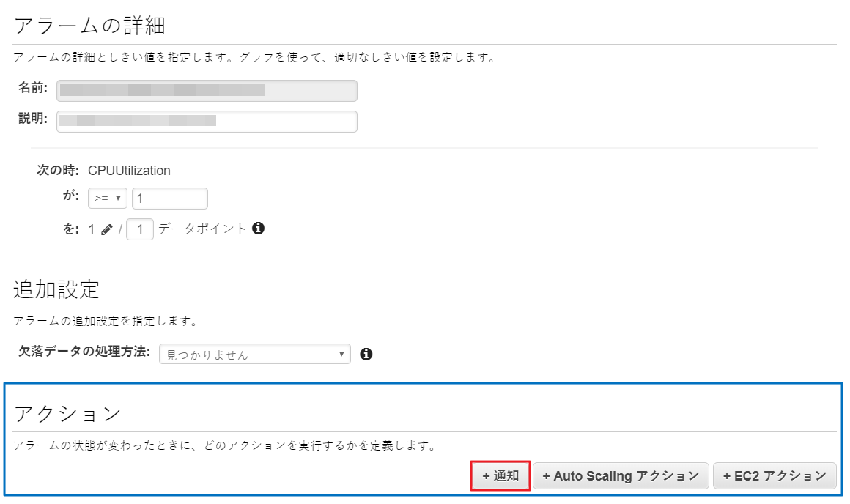Click the アクション section heading
The width and height of the screenshot is (850, 504).
67,414
